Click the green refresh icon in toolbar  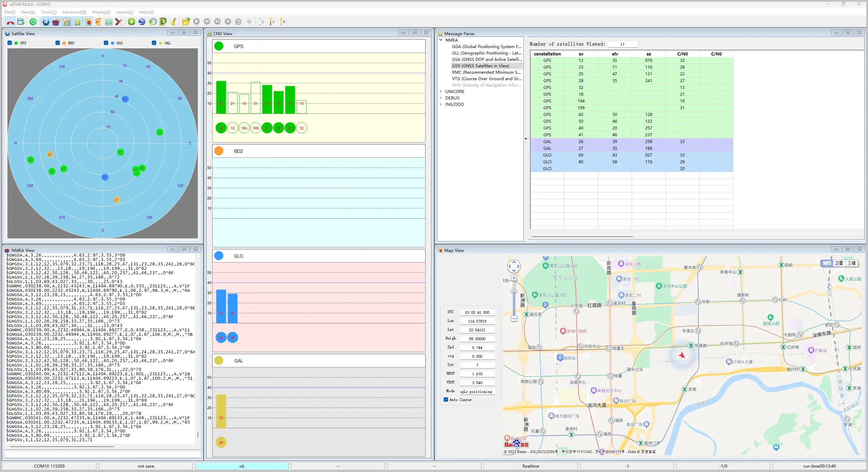33,22
